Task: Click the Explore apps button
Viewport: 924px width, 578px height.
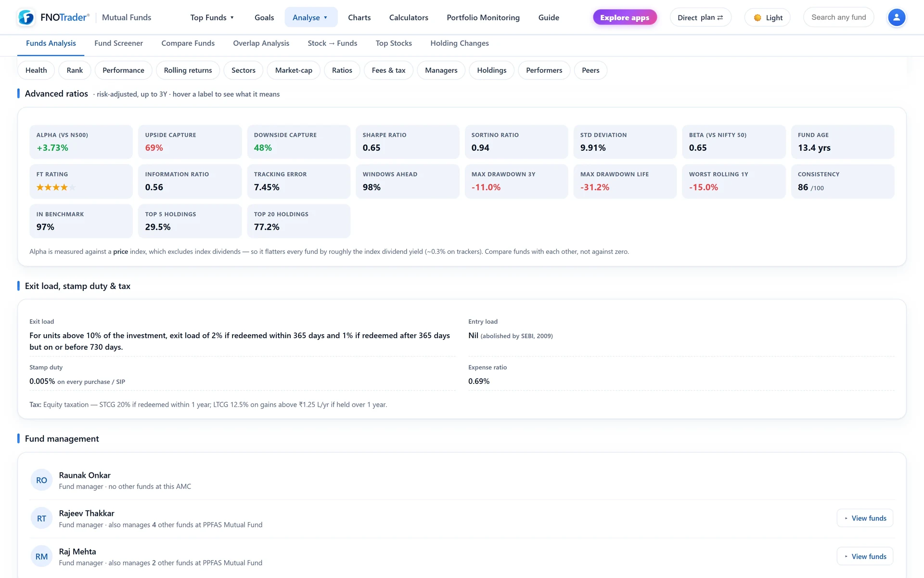Action: pos(625,17)
